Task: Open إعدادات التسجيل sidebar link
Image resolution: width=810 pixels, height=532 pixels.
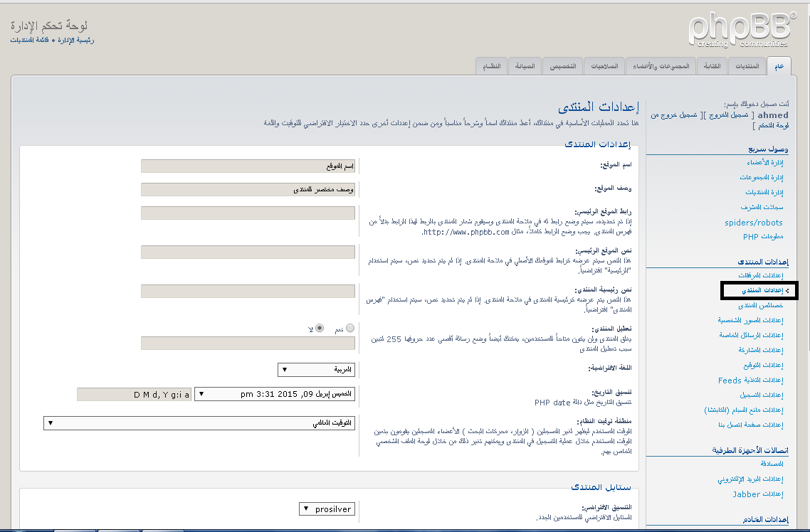Action: [761, 395]
